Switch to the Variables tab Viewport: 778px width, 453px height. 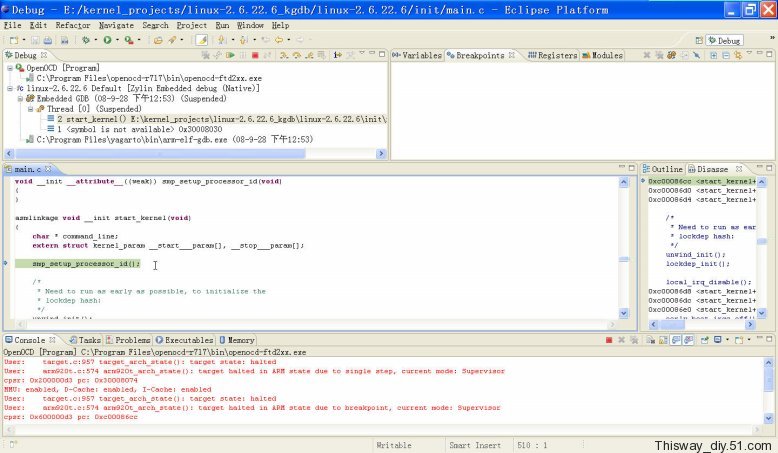(x=417, y=55)
